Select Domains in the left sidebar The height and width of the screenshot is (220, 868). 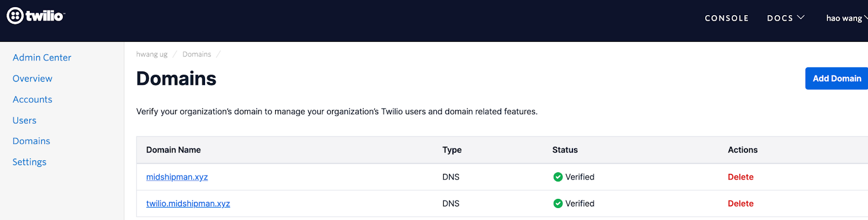[x=31, y=141]
